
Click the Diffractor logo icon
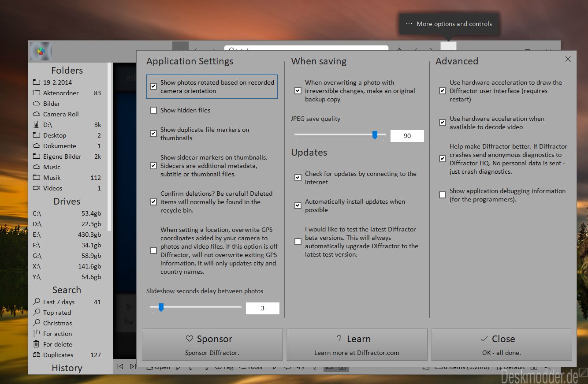pyautogui.click(x=41, y=52)
